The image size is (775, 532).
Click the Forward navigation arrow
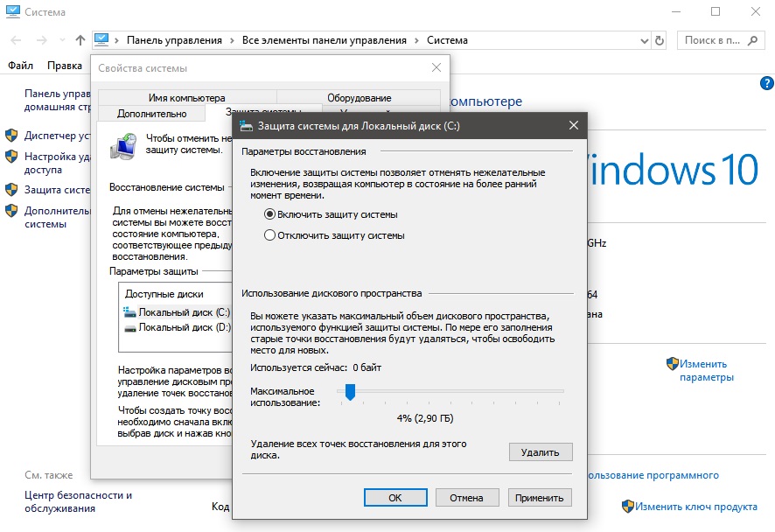[x=42, y=40]
